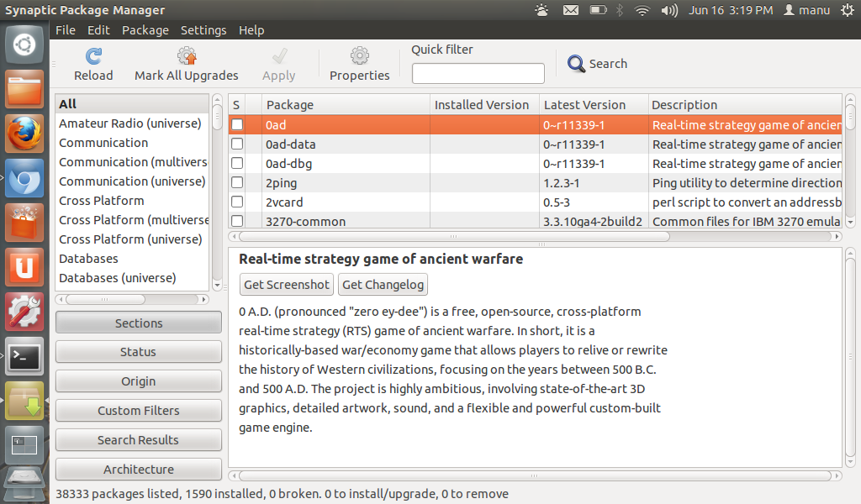Click package list scrollbar down arrow
861x504 pixels.
point(851,223)
